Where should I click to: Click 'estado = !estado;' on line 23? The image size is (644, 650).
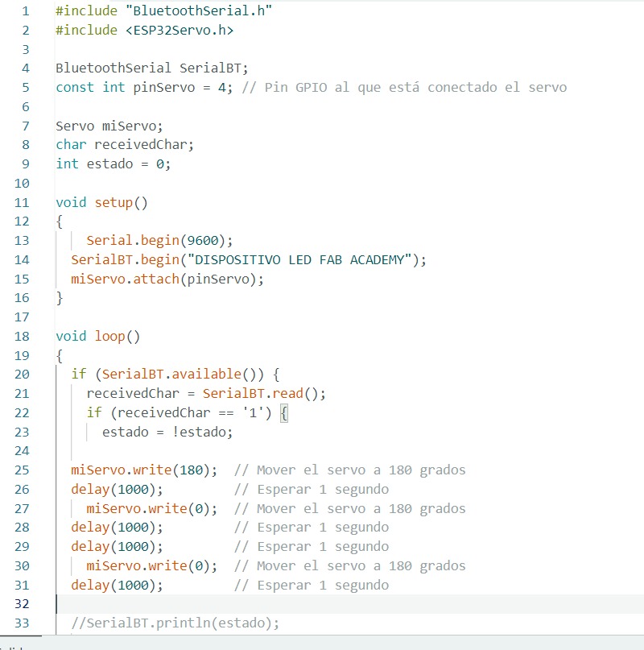[x=167, y=433]
